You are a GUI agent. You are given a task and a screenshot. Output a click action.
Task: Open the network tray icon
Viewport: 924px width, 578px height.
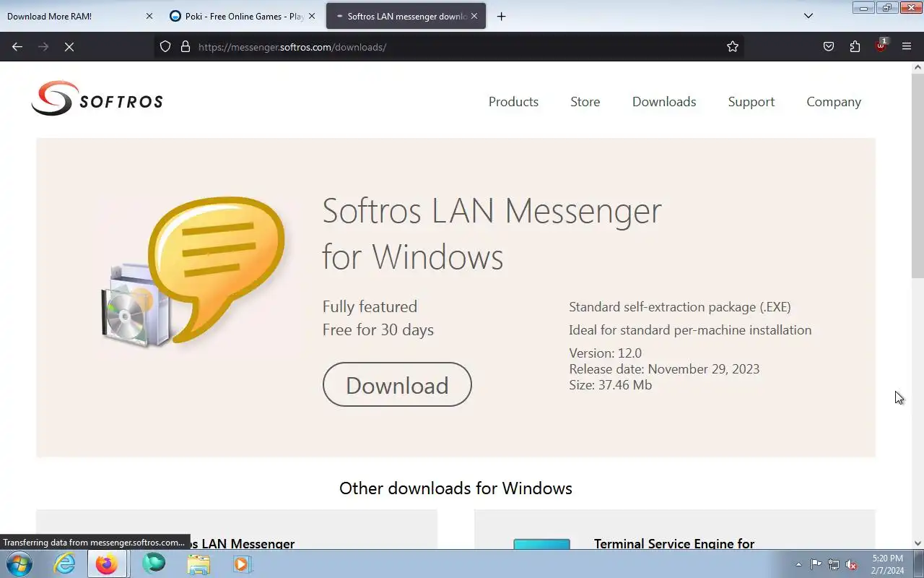pyautogui.click(x=834, y=565)
